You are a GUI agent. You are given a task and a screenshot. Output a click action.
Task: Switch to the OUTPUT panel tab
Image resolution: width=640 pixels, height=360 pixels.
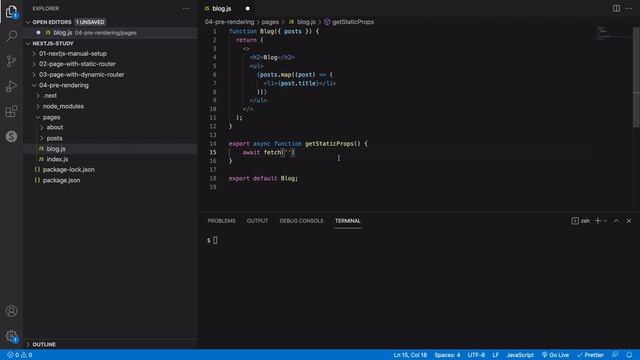257,221
